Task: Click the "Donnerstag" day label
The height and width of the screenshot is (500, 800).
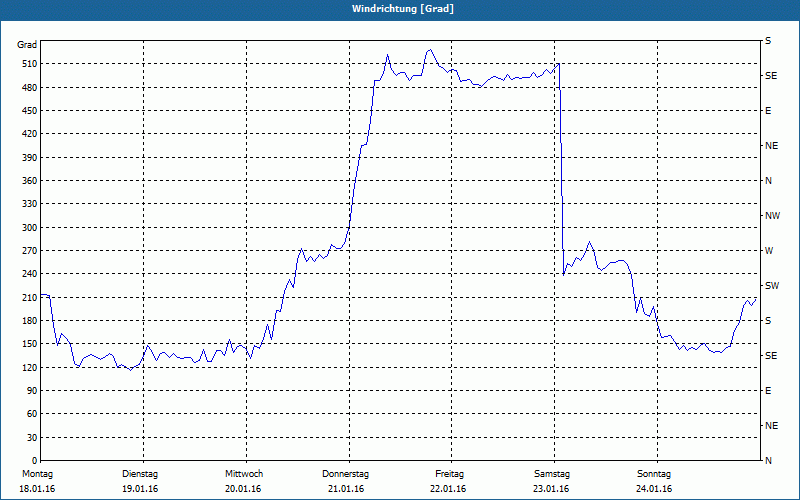Action: coord(345,474)
